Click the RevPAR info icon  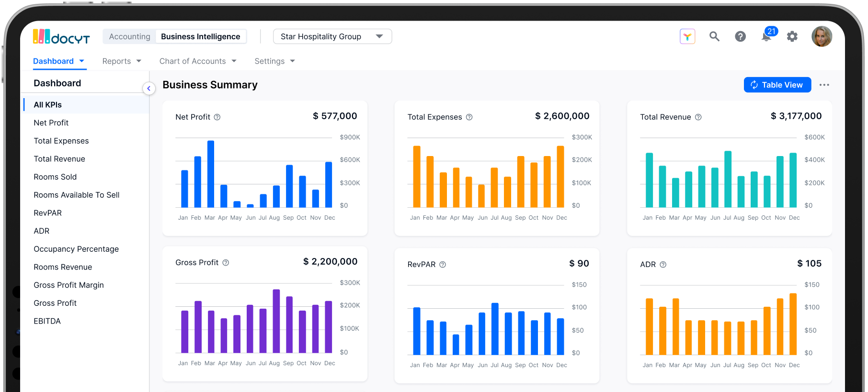coord(443,265)
